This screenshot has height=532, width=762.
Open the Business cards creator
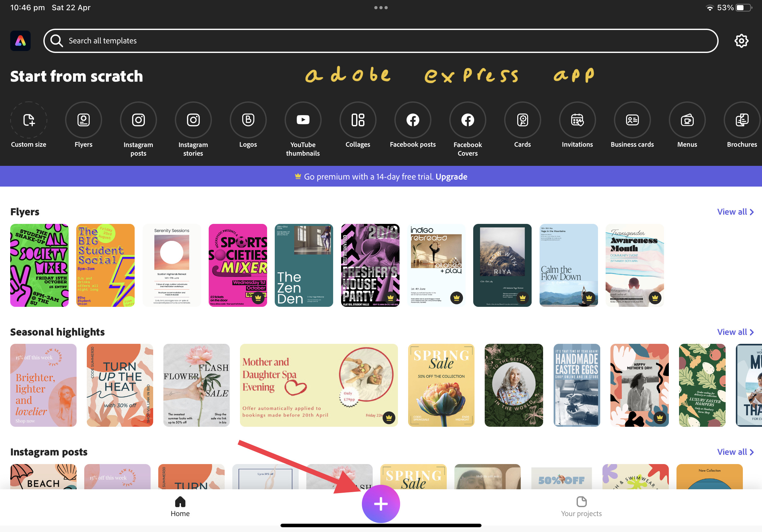(x=632, y=120)
